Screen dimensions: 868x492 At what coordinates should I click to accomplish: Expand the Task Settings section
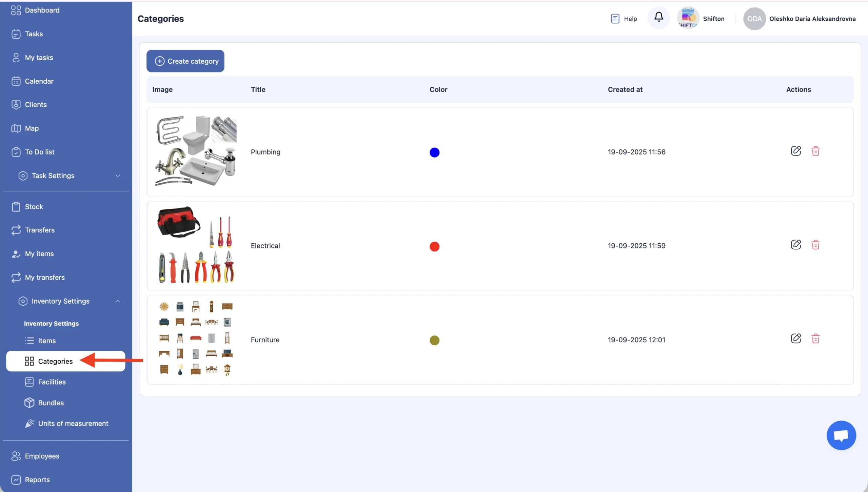(118, 176)
